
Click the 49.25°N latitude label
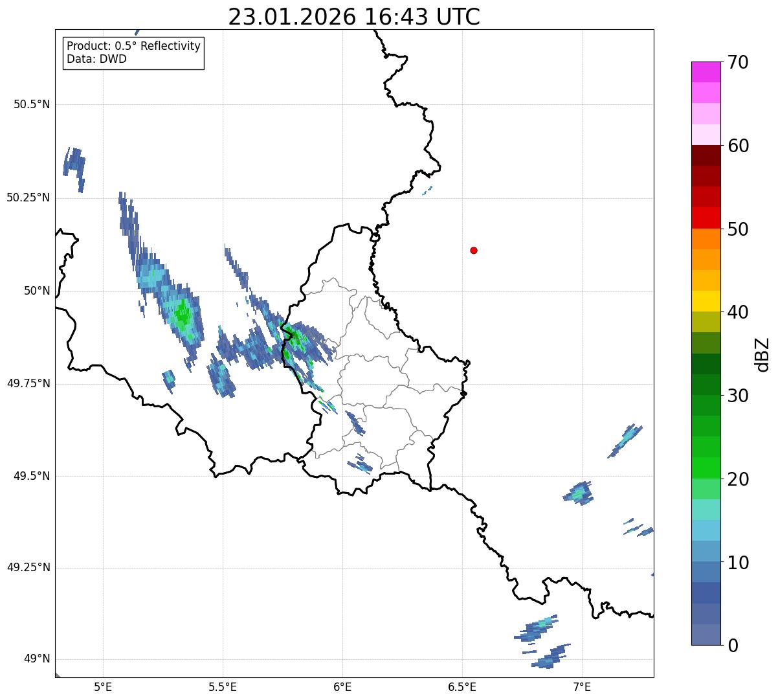click(28, 568)
